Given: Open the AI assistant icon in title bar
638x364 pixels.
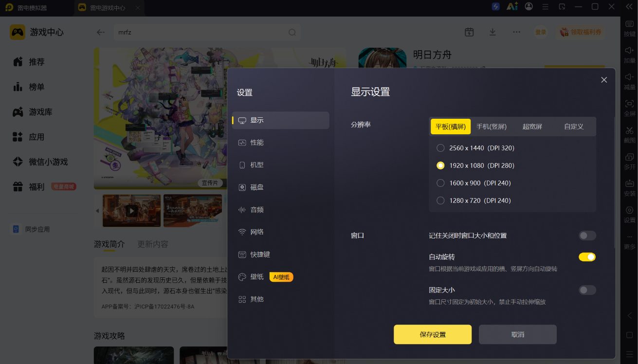Looking at the screenshot, I should 512,7.
